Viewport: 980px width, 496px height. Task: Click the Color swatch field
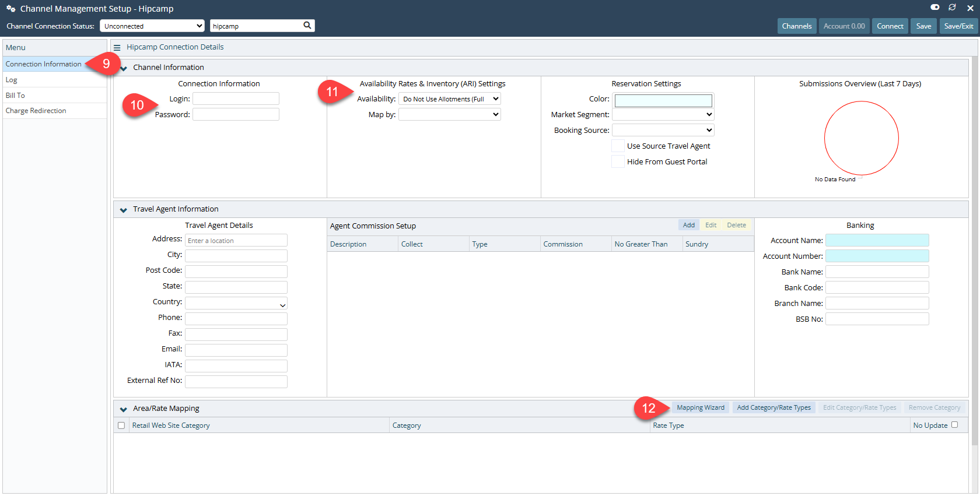click(664, 100)
